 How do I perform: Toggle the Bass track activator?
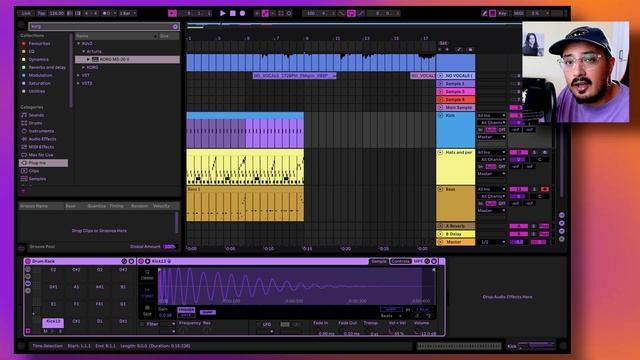(x=518, y=189)
